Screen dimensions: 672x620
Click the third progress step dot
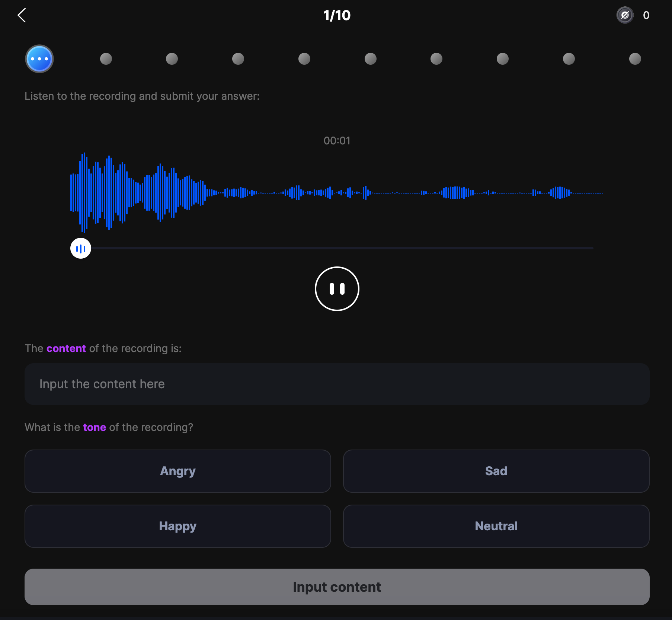172,59
